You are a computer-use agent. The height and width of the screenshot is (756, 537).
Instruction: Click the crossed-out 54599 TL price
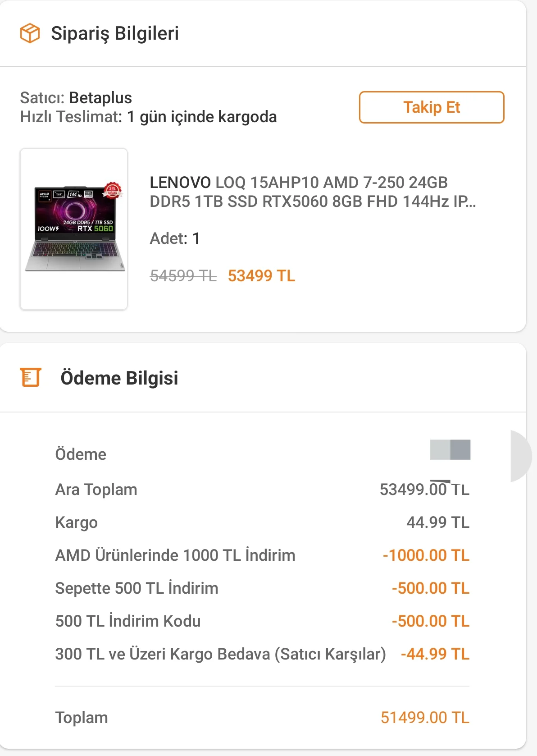coord(183,275)
